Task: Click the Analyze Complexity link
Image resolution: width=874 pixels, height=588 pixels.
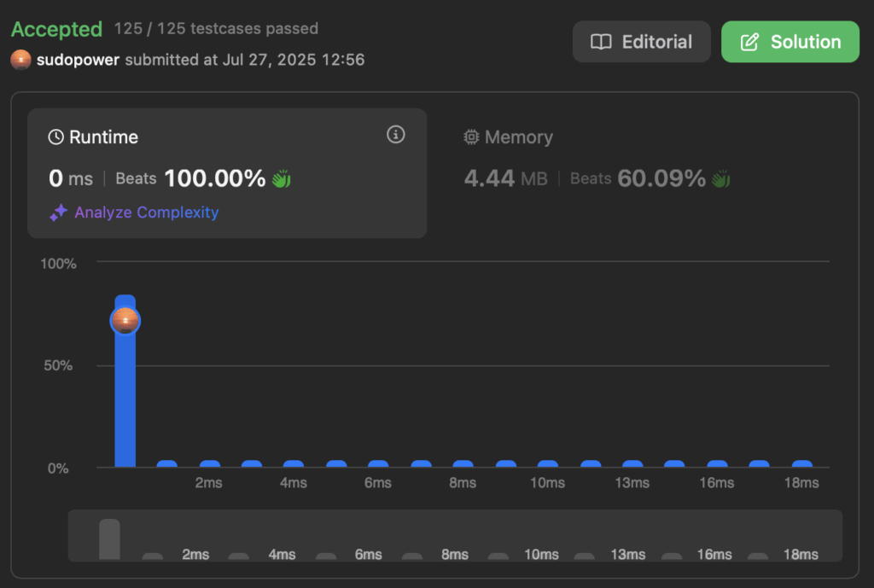Action: pyautogui.click(x=147, y=212)
